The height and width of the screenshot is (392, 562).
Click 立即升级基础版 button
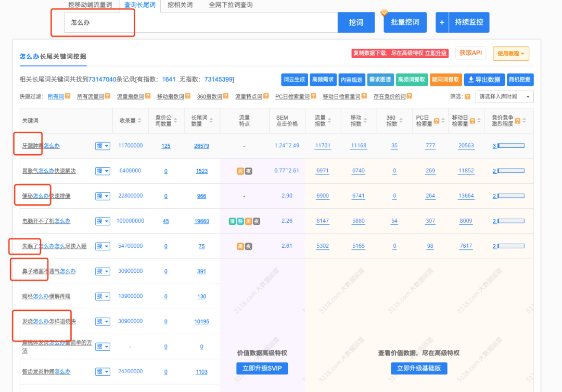[x=419, y=369]
